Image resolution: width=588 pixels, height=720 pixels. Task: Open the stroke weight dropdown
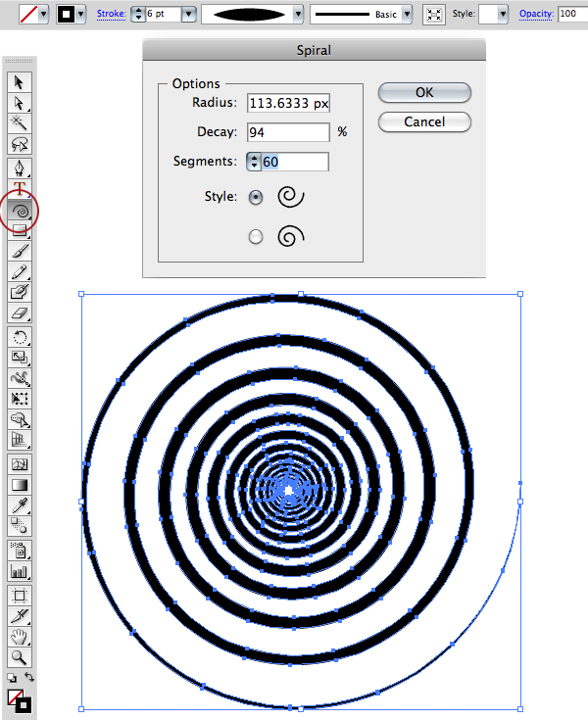point(188,15)
